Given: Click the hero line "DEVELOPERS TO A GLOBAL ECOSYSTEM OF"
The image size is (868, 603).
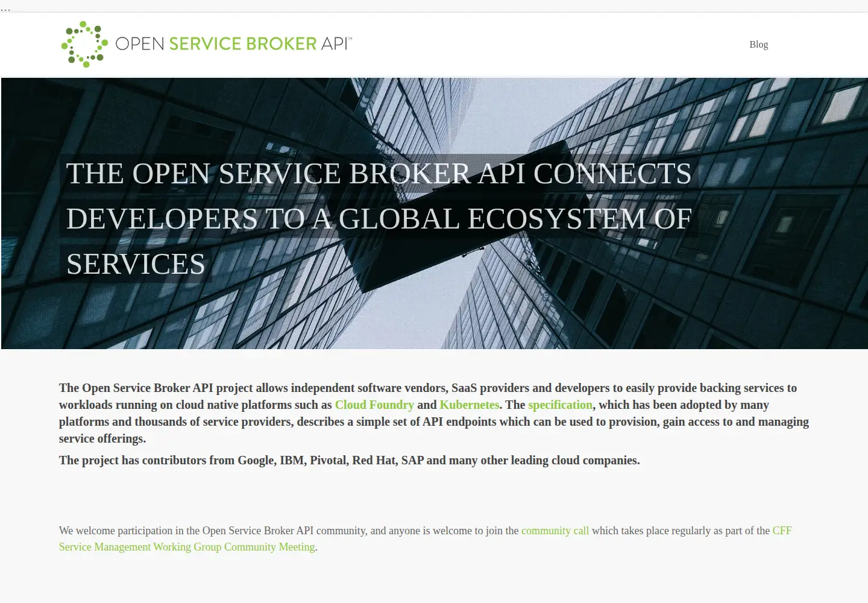Looking at the screenshot, I should 379,219.
